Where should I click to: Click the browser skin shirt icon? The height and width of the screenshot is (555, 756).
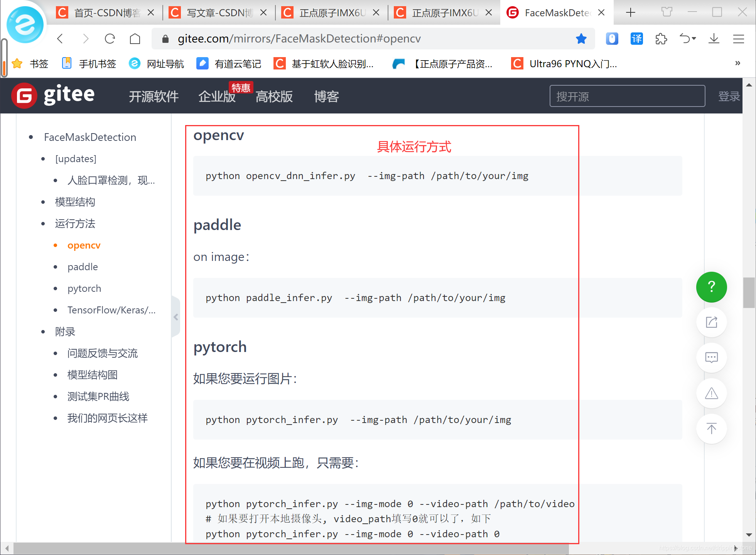pyautogui.click(x=667, y=12)
